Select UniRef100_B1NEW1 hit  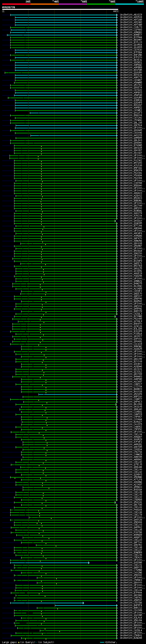[131, 211]
